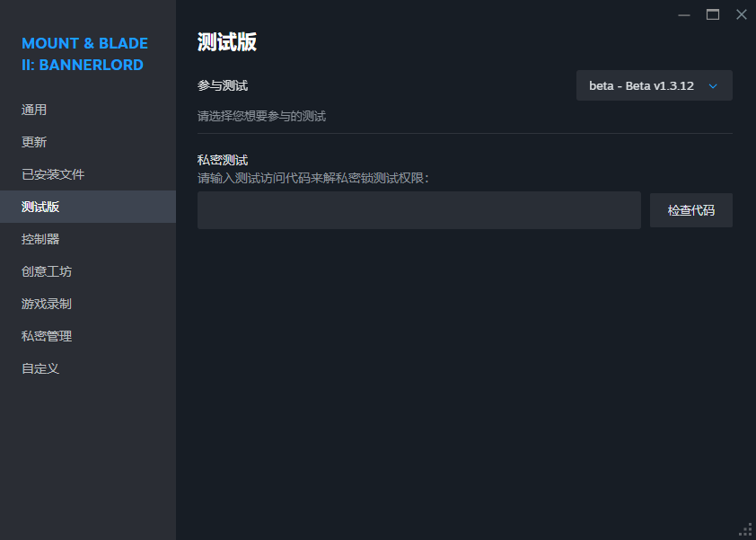Open the 私密管理 page
This screenshot has width=756, height=540.
coord(47,336)
